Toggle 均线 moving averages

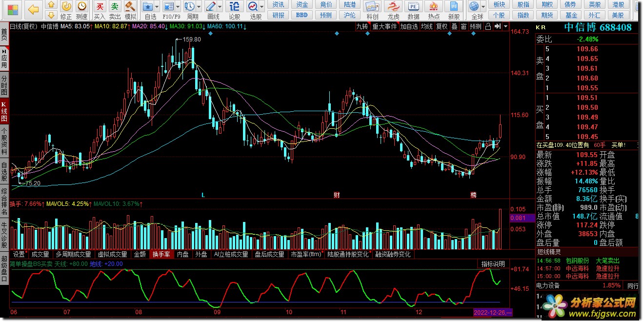(x=427, y=26)
